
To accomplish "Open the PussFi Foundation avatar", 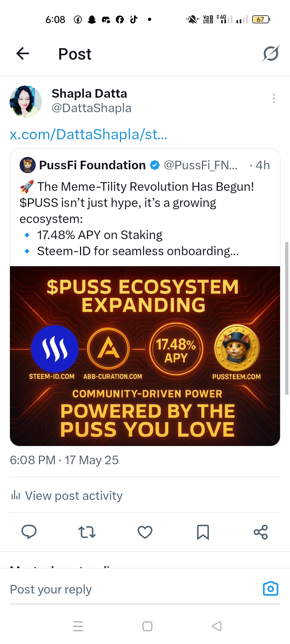I will tap(28, 165).
